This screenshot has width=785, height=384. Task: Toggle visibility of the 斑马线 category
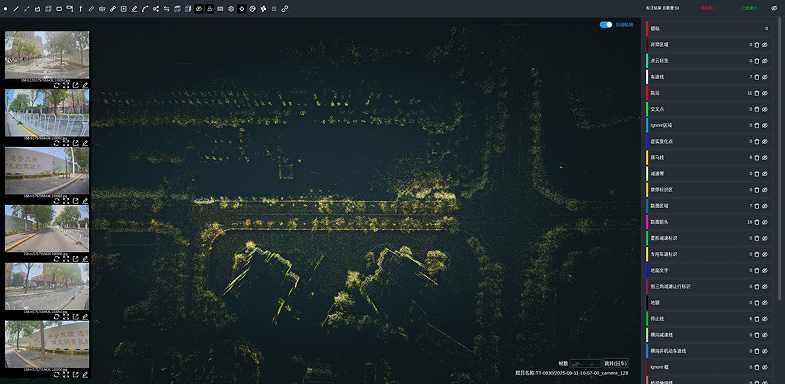(765, 158)
